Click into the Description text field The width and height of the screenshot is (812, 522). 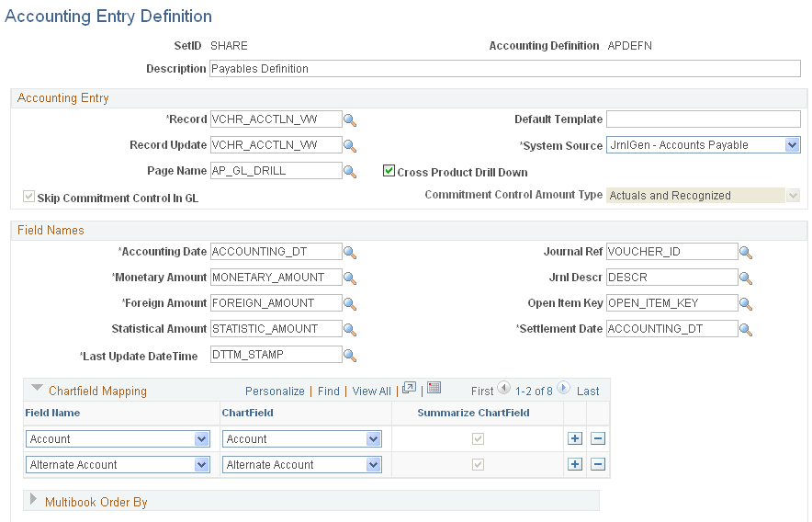[x=505, y=68]
